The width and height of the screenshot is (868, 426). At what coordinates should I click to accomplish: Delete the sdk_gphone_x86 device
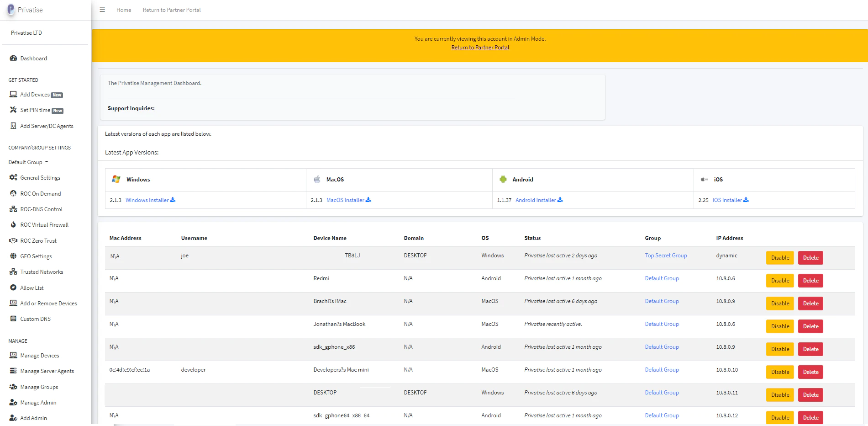coord(810,349)
